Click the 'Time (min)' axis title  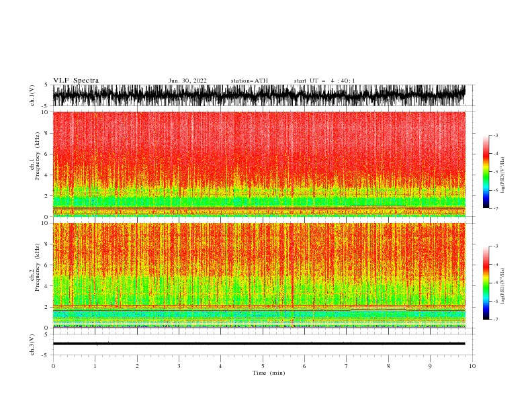tap(269, 373)
